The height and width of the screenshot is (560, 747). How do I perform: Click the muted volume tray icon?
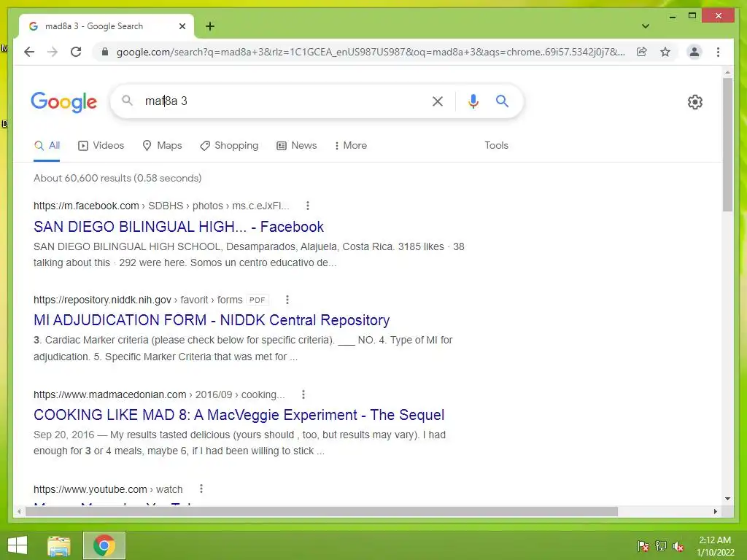678,546
